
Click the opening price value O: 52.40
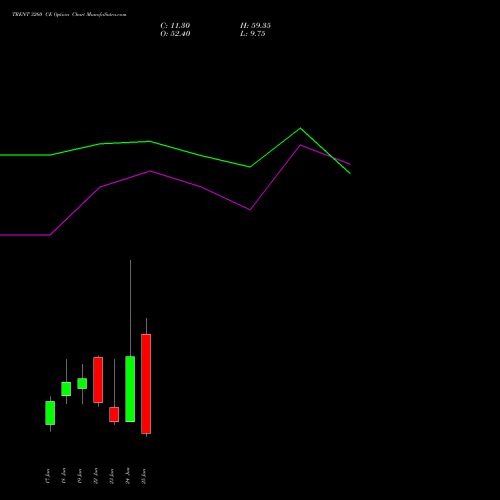click(175, 34)
